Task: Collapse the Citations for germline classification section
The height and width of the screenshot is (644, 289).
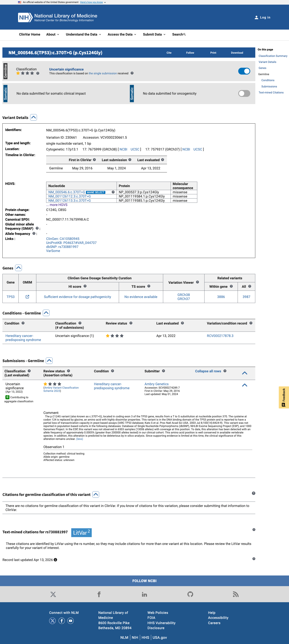Action: point(96,495)
